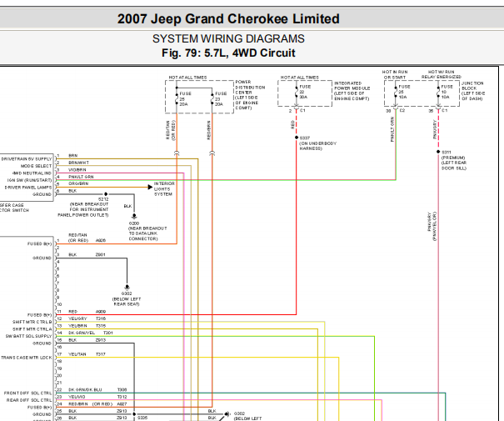
Task: Click the Fuse 10 10A label
Action: pyautogui.click(x=447, y=92)
